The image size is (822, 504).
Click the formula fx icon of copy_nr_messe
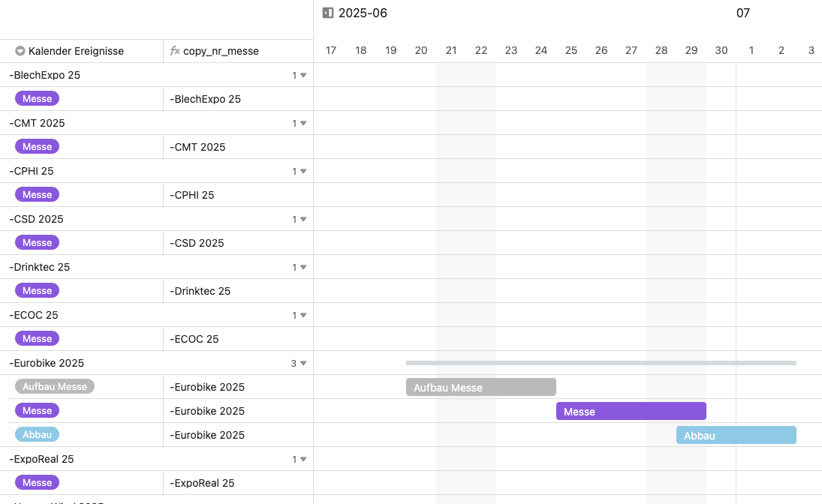(175, 51)
